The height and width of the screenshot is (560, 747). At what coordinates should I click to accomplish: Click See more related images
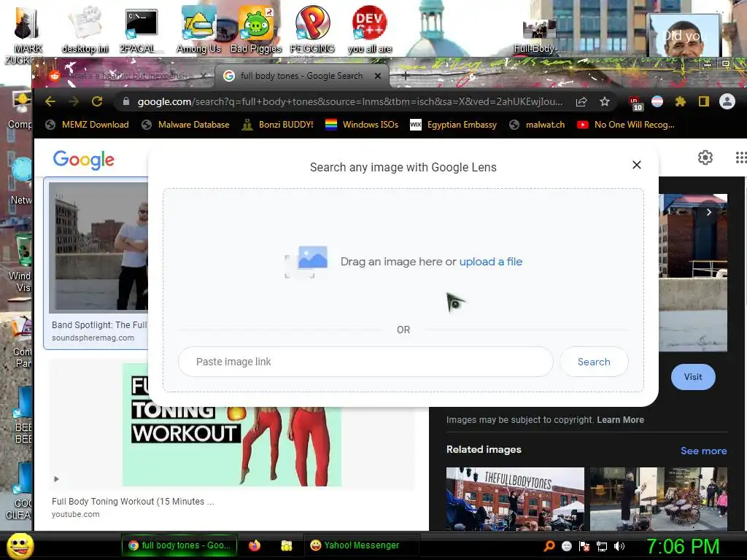704,451
